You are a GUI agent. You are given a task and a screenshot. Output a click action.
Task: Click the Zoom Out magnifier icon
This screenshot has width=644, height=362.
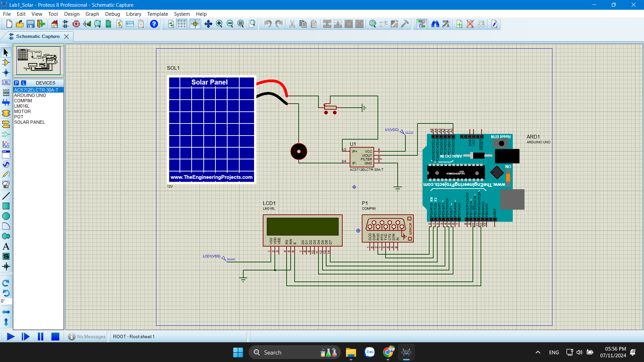click(230, 24)
